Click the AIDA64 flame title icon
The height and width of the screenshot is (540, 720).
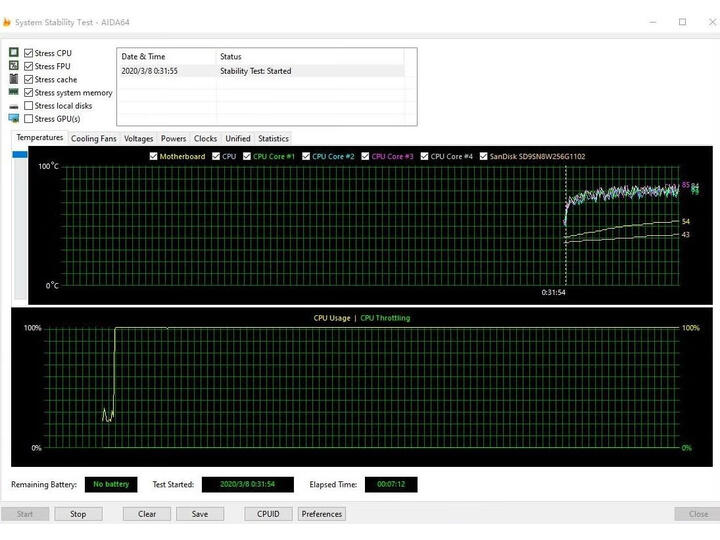tap(7, 22)
